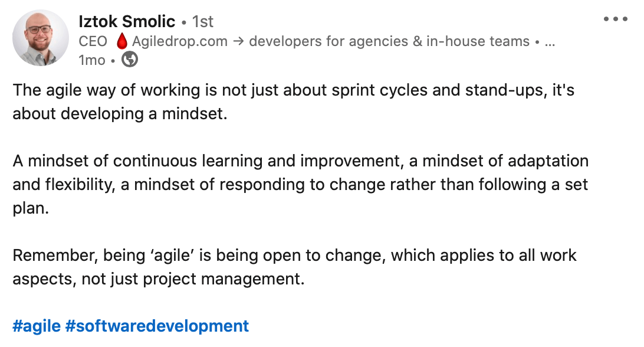Select the CEO title in the headline

(x=93, y=41)
